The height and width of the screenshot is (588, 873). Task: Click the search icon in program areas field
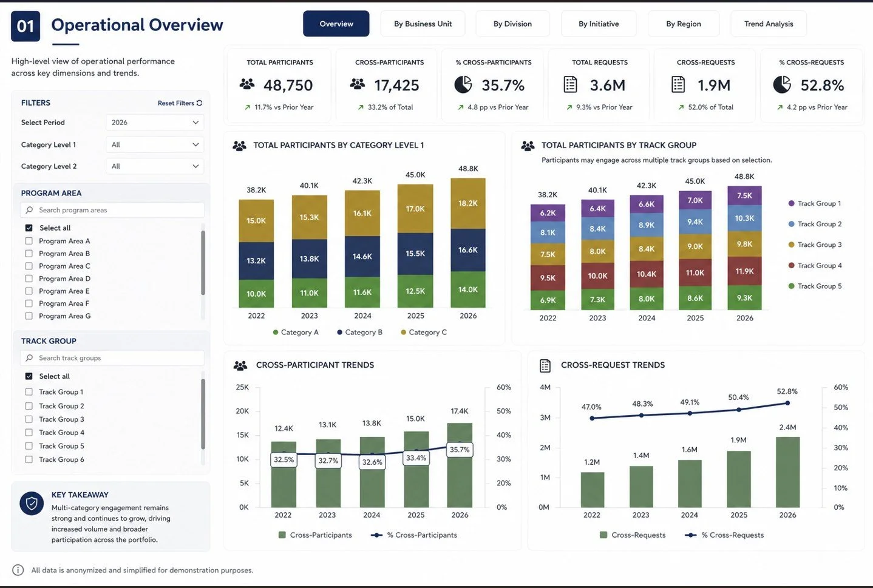point(29,210)
